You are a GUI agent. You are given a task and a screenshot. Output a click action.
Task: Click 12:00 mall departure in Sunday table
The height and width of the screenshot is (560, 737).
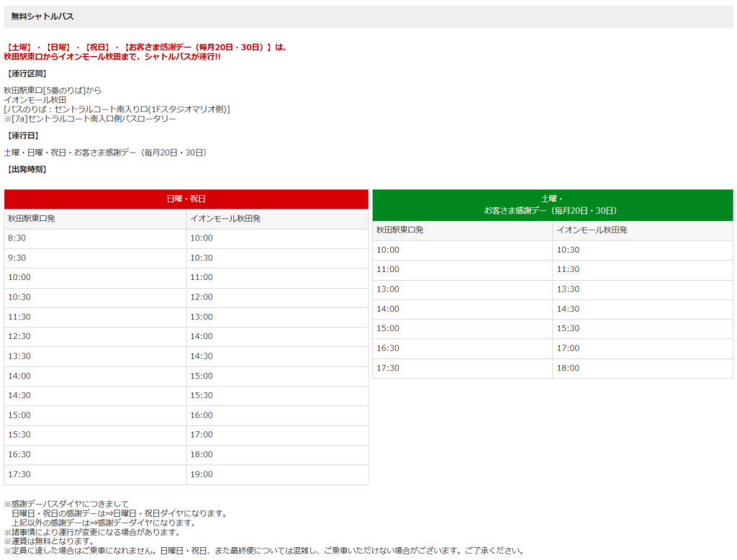point(202,297)
